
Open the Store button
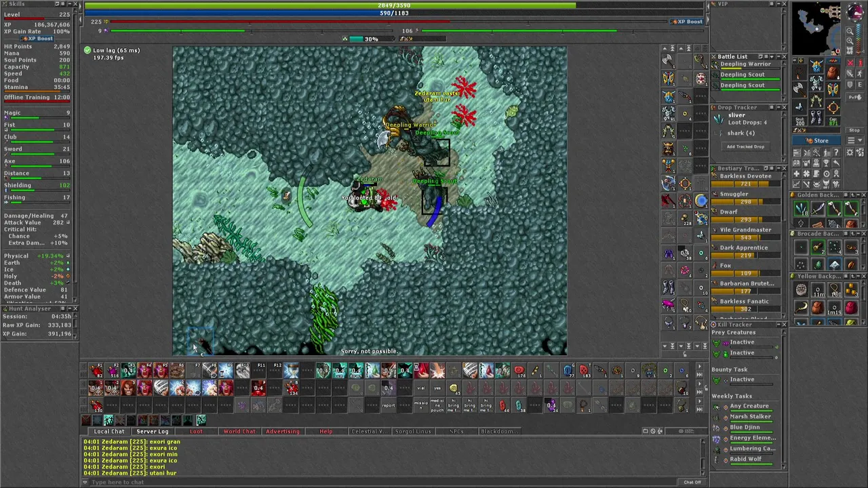pyautogui.click(x=816, y=141)
